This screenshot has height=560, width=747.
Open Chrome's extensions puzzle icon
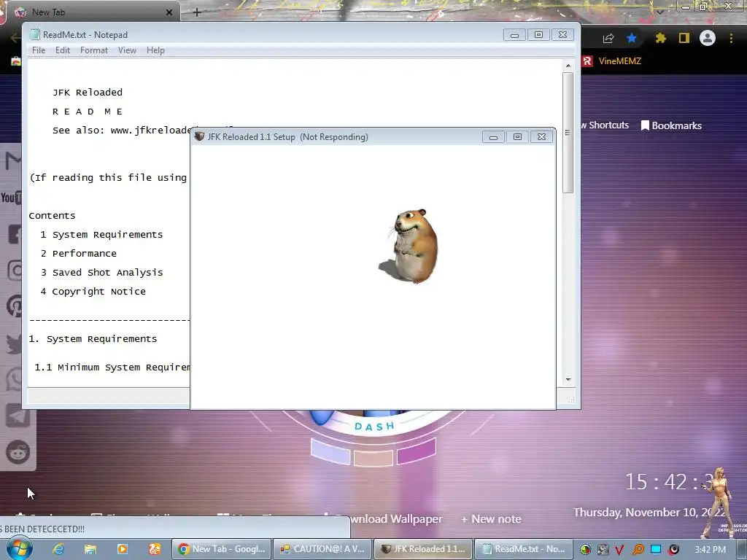[x=660, y=38]
